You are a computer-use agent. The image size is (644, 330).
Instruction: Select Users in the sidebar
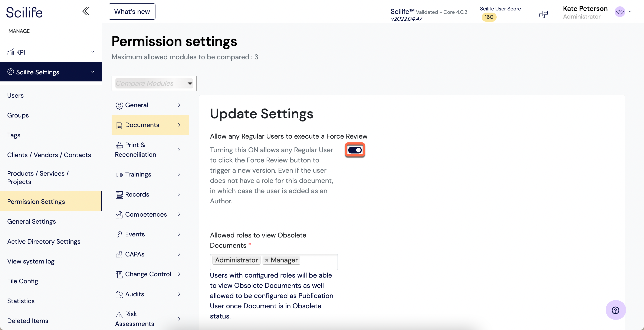15,95
